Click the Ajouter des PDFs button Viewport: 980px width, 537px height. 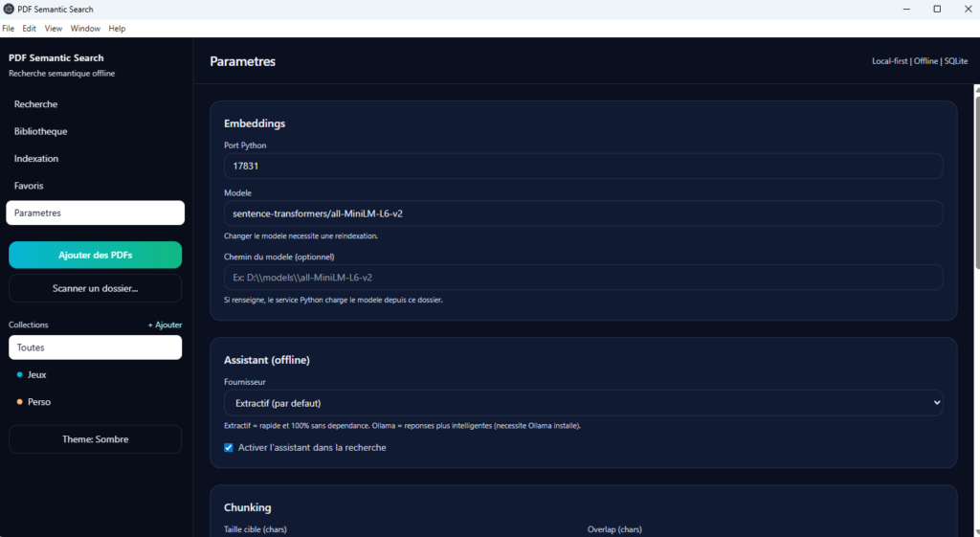[x=95, y=255]
